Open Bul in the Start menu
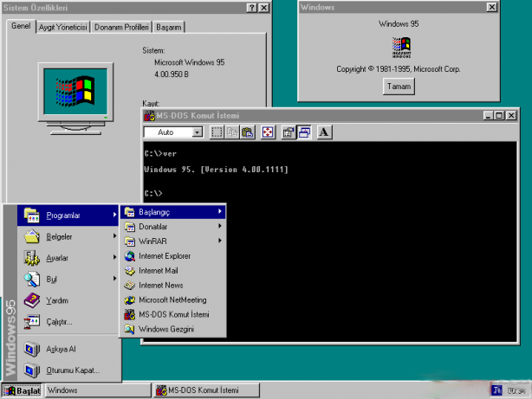This screenshot has width=532, height=399. (x=68, y=279)
